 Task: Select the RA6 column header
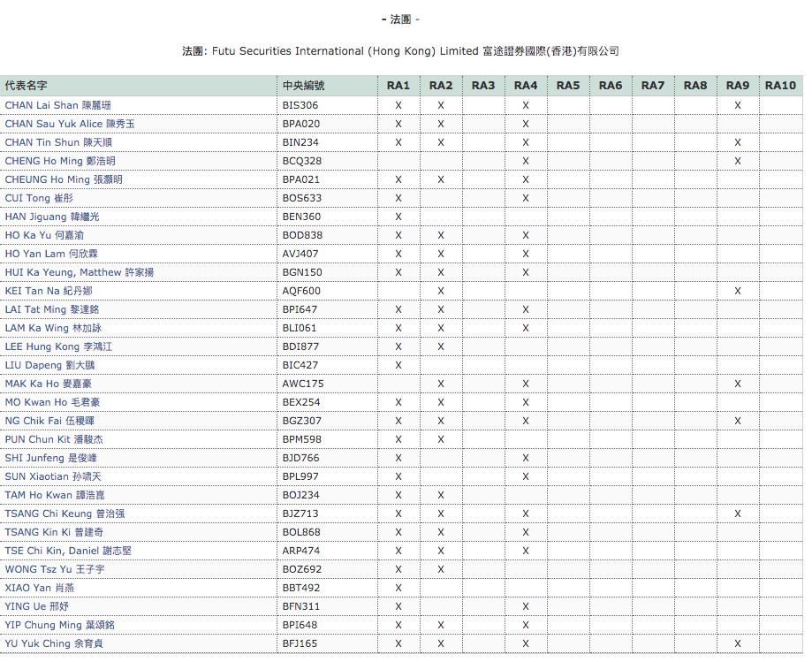(611, 86)
